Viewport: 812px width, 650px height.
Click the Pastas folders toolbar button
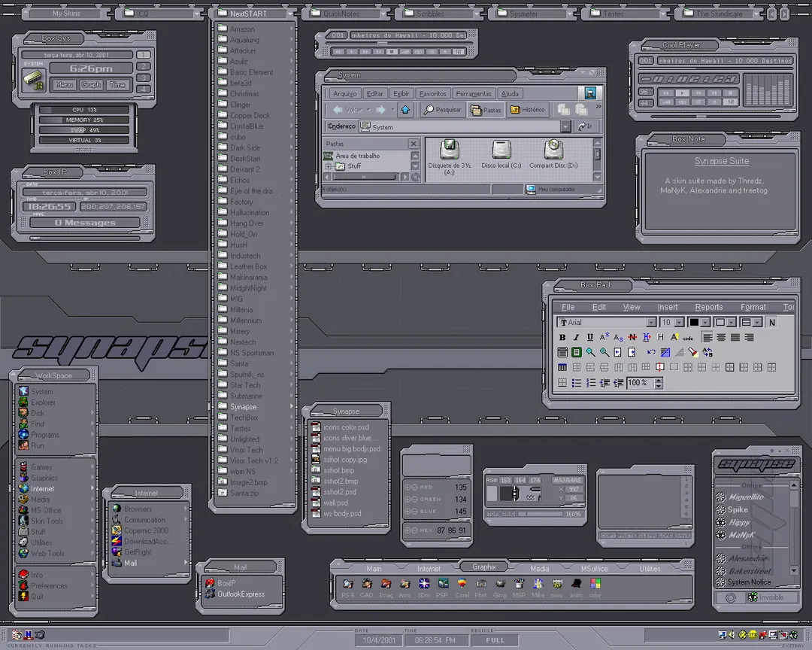pos(486,110)
